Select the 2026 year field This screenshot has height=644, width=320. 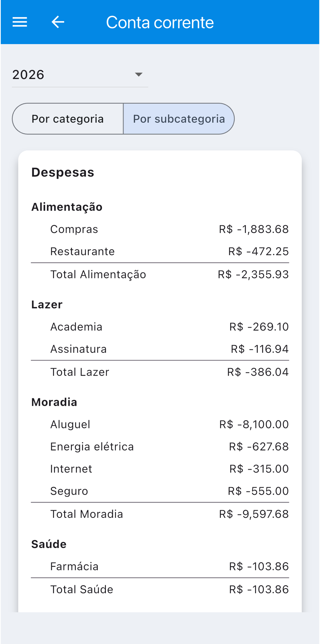[80, 75]
